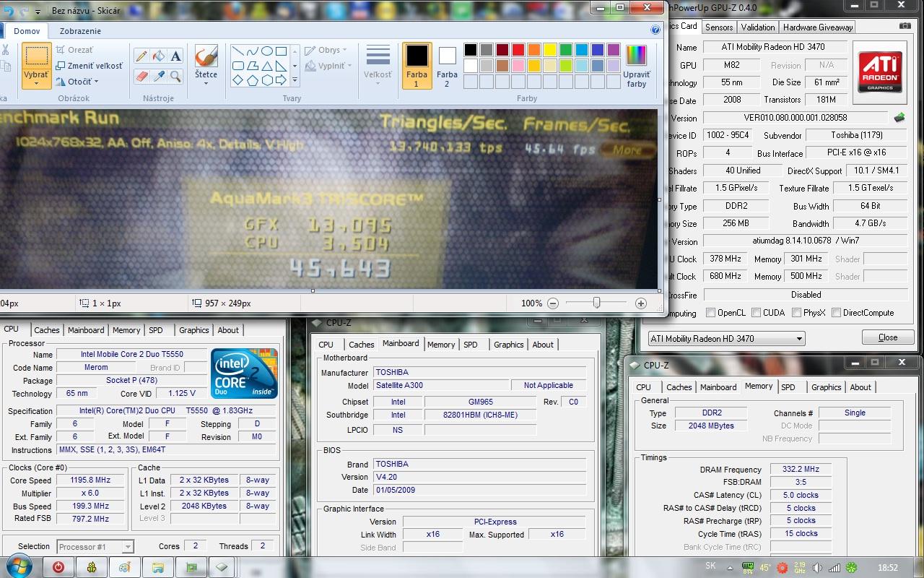Viewport: 924px width, 578px height.
Task: Click taskbar clock showing 18:52
Action: [x=887, y=568]
